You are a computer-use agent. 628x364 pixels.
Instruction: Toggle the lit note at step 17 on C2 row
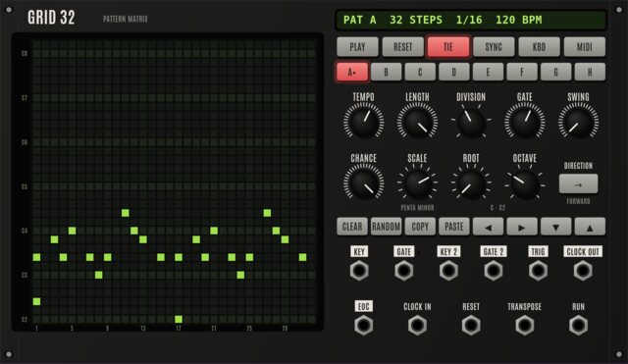coord(179,319)
